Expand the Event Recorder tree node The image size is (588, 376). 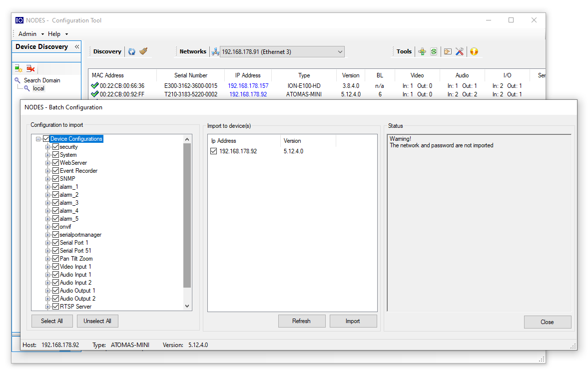[x=48, y=171]
